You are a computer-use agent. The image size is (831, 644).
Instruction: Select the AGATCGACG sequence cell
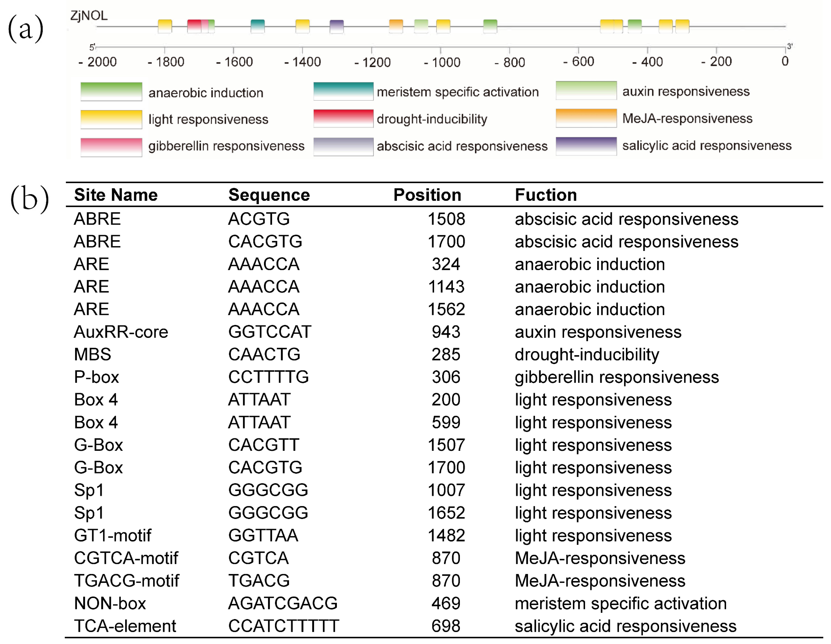point(283,603)
